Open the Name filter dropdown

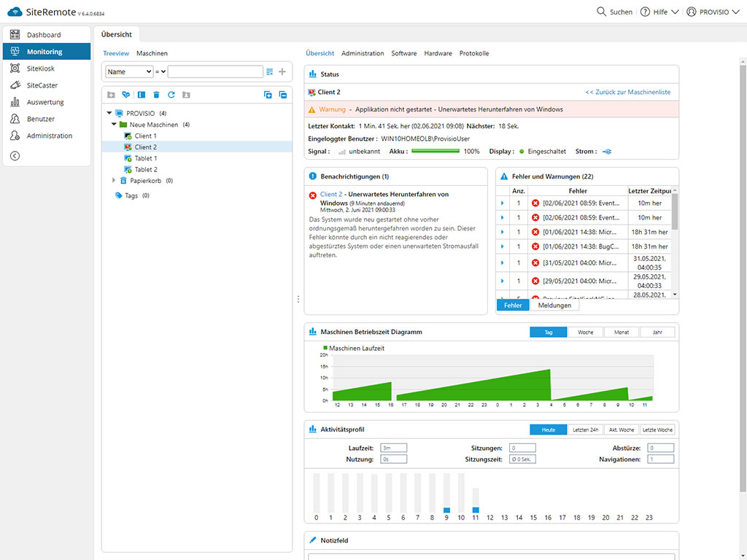point(129,71)
